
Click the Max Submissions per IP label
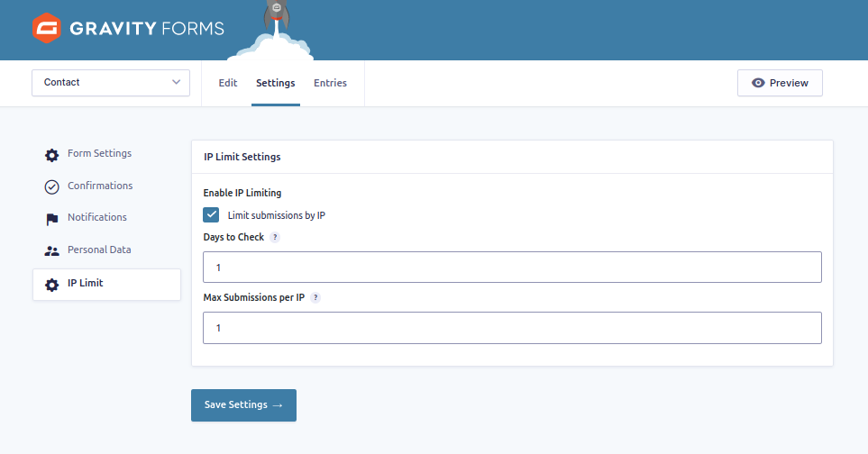click(x=253, y=297)
